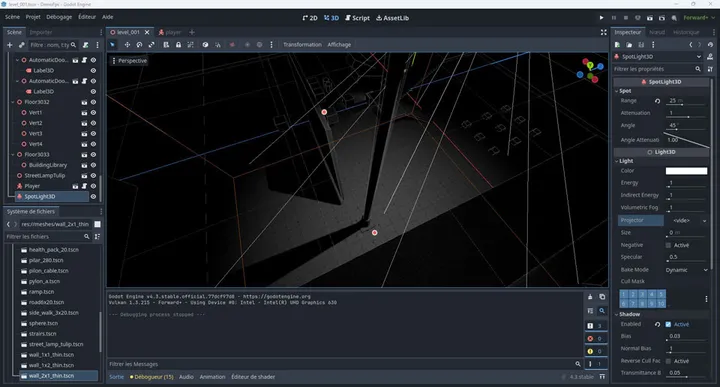The image size is (720, 387).
Task: Toggle visibility of SpotLight3D node
Action: click(93, 196)
